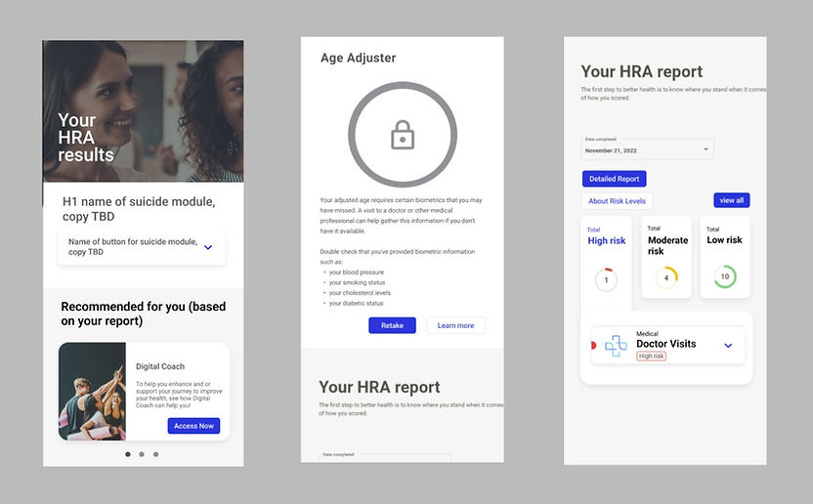Click the Your HRA report heading in right screen
Viewport: 813px width, 504px height.
(x=642, y=71)
